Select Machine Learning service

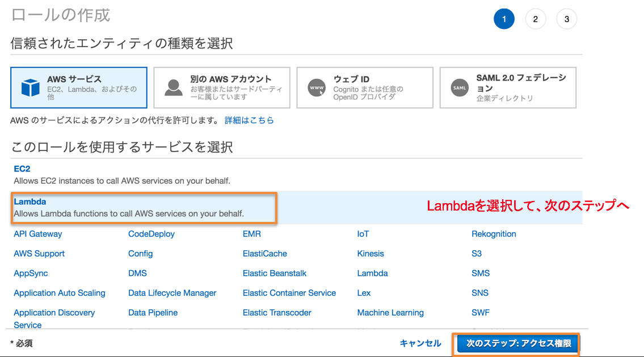[390, 313]
